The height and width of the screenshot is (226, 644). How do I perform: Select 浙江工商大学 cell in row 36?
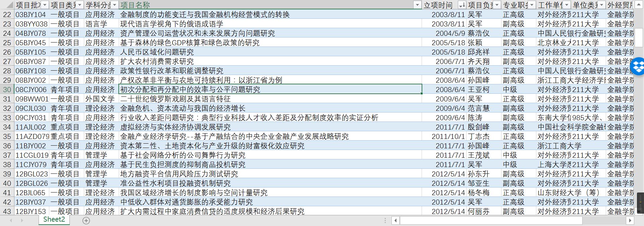tap(554, 146)
